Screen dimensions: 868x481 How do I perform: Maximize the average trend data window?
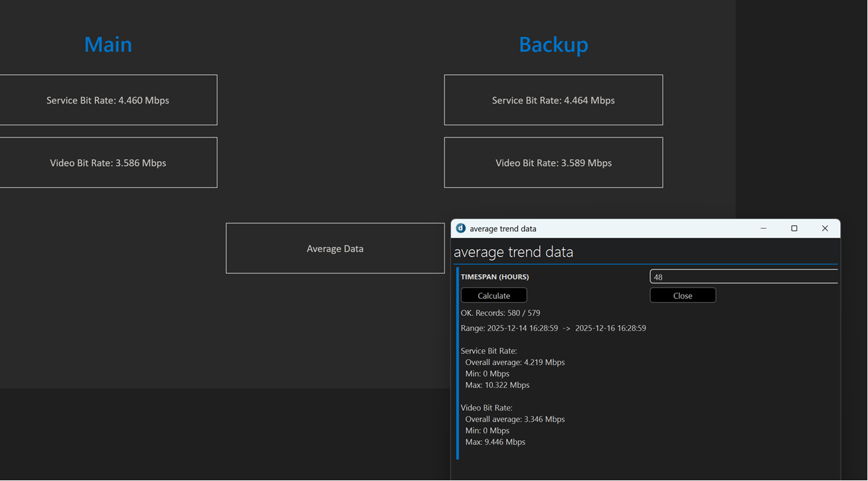coord(794,228)
